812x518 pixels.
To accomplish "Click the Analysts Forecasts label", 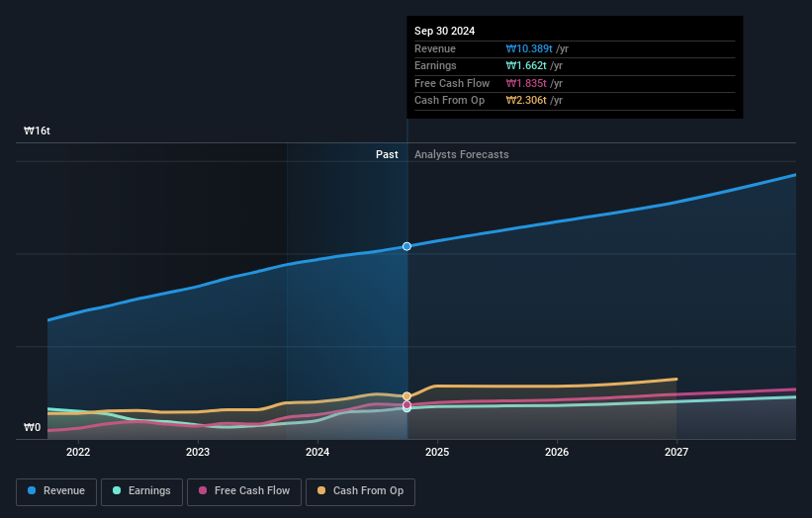I will coord(462,155).
